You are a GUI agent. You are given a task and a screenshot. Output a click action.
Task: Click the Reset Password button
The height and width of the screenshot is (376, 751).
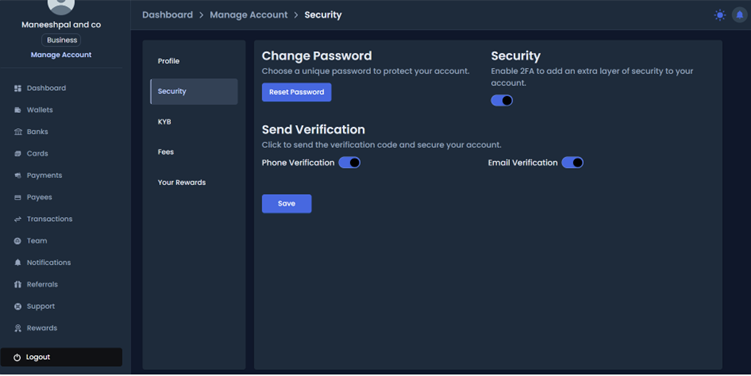[296, 92]
